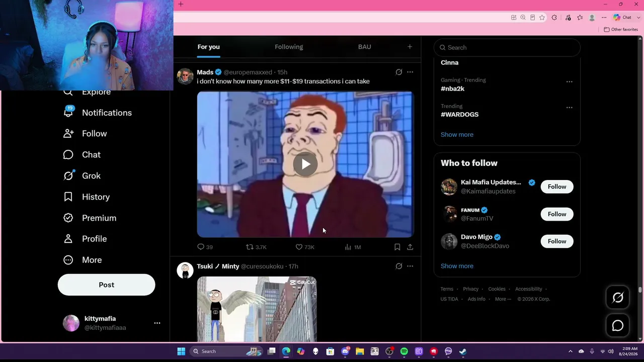The width and height of the screenshot is (644, 362).
Task: Open Tsuki Minty profile avatar
Action: click(185, 270)
